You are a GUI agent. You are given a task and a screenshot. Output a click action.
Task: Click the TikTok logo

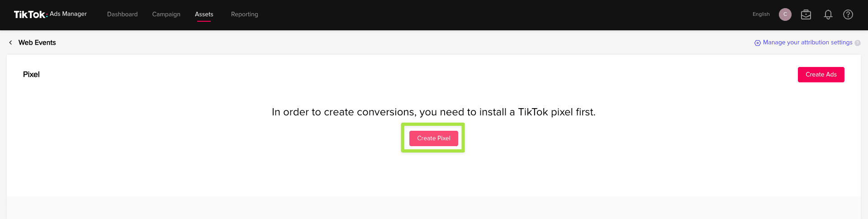coord(30,14)
